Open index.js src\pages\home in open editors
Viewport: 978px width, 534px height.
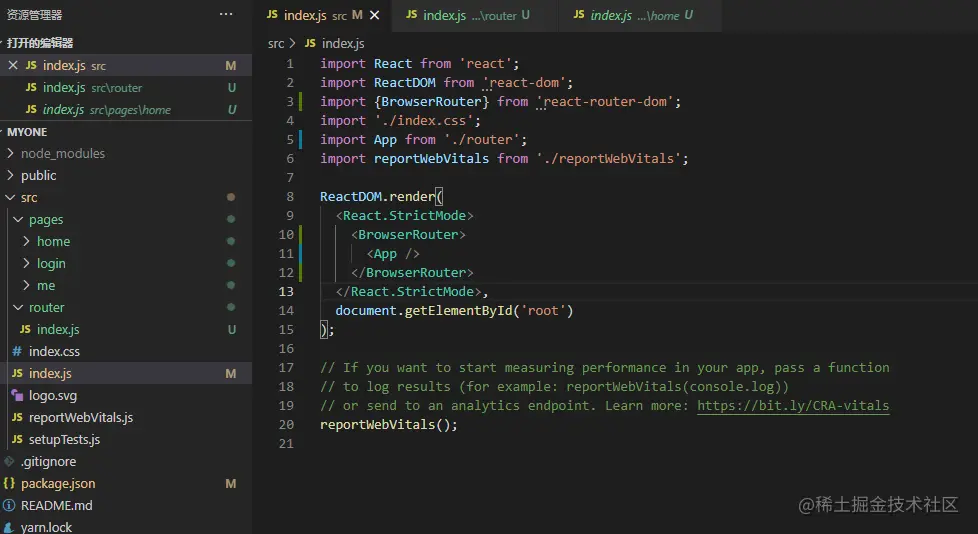tap(126, 109)
